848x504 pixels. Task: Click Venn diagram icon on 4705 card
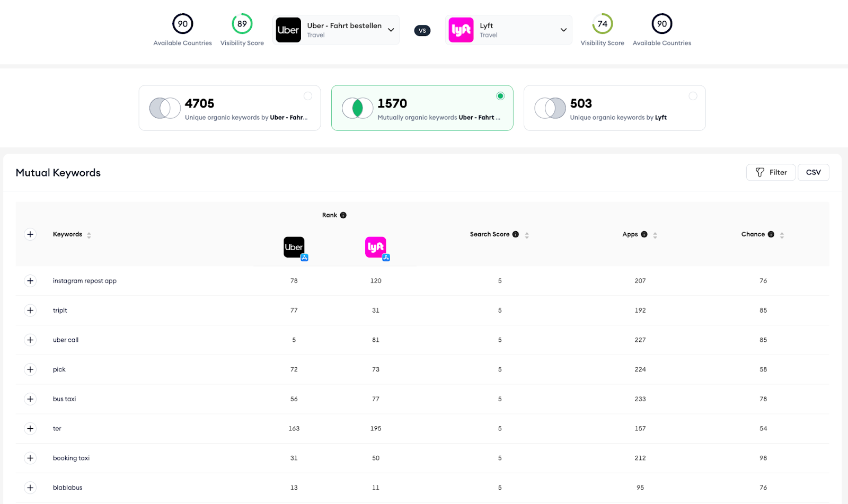tap(165, 108)
